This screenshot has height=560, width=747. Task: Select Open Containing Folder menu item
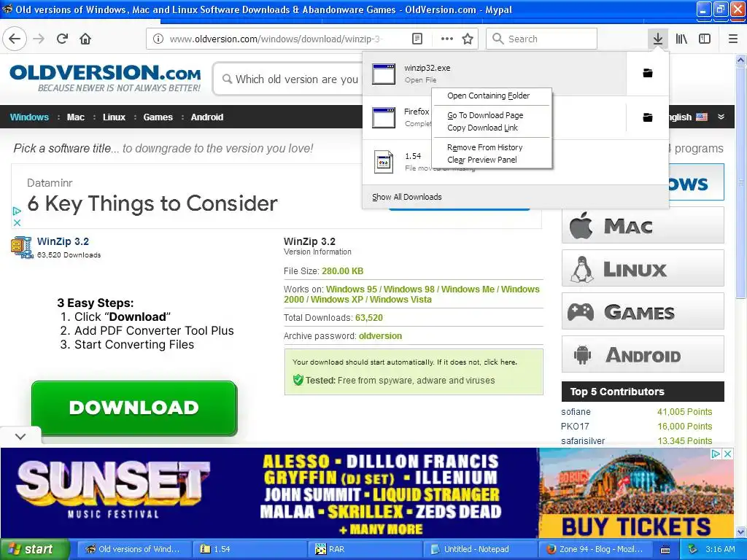tap(492, 96)
